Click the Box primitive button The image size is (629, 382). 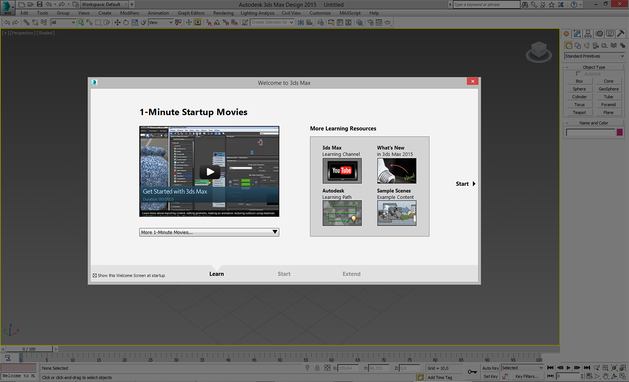pyautogui.click(x=579, y=81)
